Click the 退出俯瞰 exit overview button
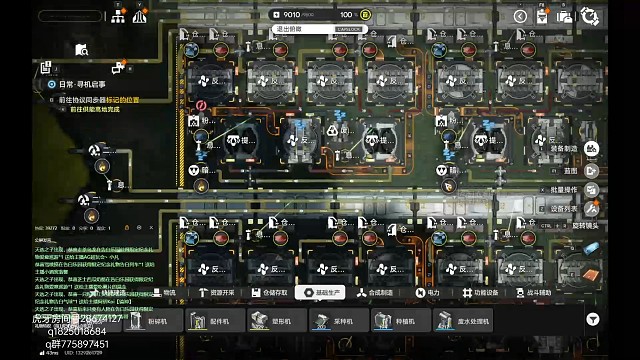 pyautogui.click(x=320, y=29)
